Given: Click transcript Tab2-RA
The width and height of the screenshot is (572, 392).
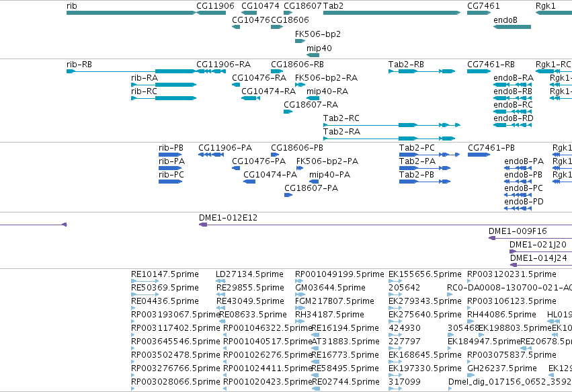Looking at the screenshot, I should tap(389, 139).
